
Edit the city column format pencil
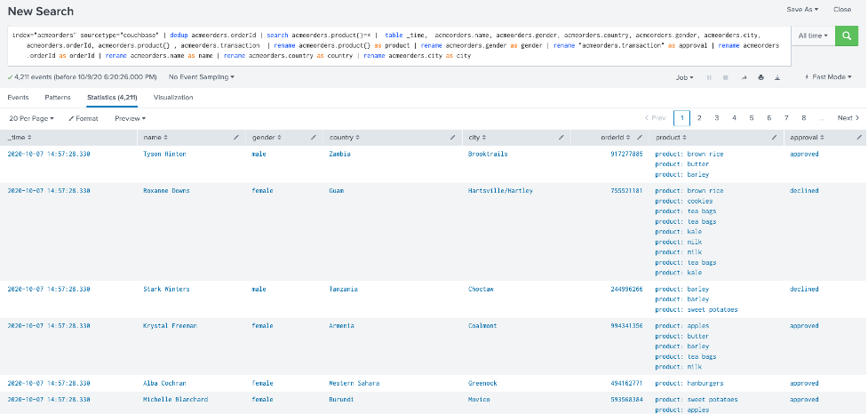[x=561, y=138]
